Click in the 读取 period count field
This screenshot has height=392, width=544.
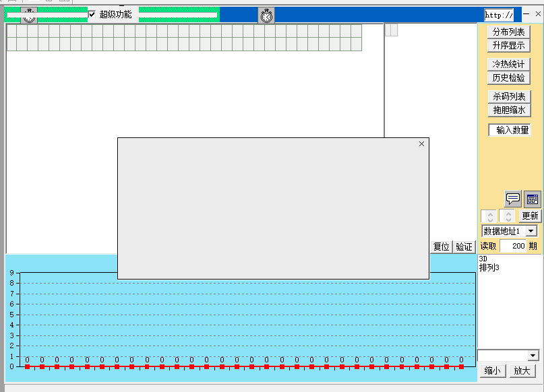coord(513,246)
